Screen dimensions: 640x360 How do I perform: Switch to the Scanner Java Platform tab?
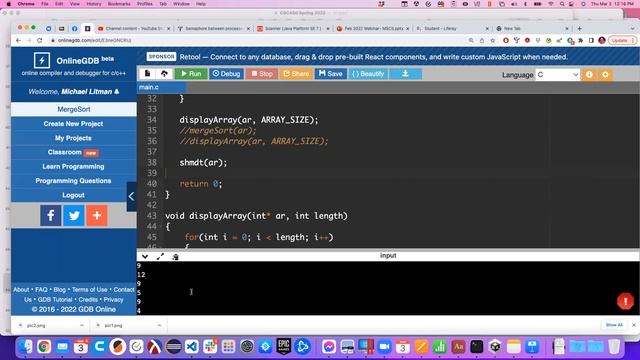coord(293,29)
